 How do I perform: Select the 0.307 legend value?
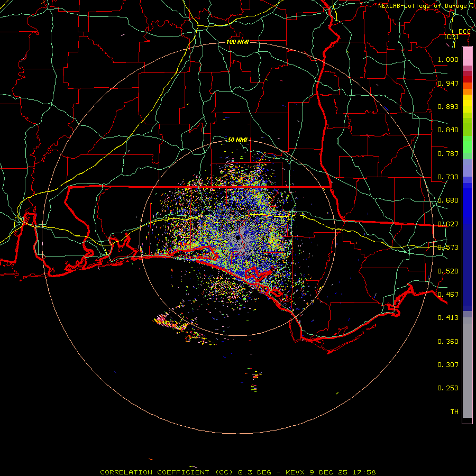pyautogui.click(x=448, y=365)
